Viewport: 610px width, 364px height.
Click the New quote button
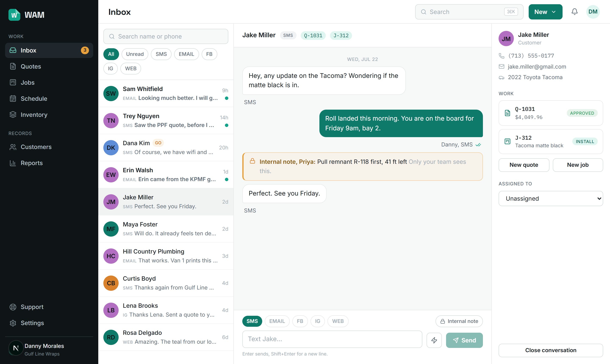(x=524, y=165)
